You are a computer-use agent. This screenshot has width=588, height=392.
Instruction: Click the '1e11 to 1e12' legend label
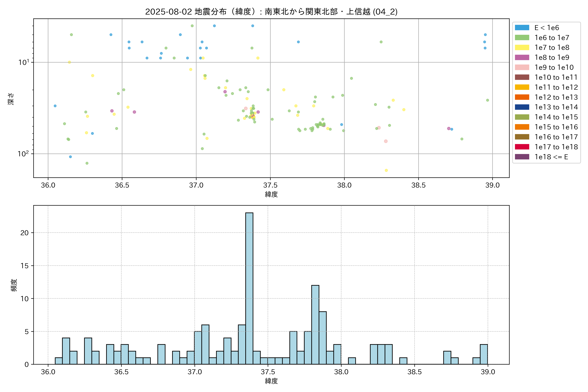(556, 87)
